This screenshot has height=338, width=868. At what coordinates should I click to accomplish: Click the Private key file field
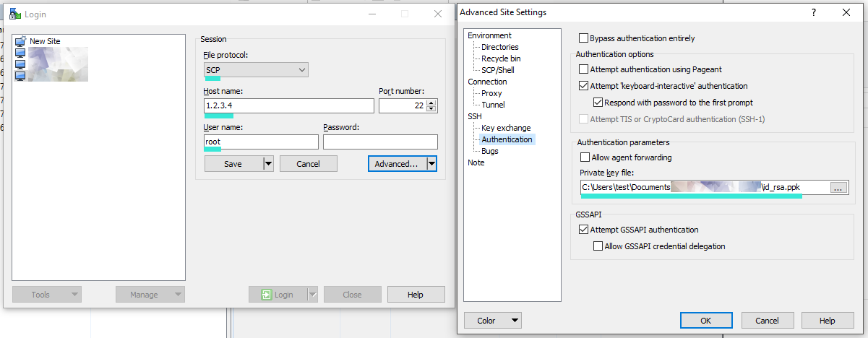point(704,187)
